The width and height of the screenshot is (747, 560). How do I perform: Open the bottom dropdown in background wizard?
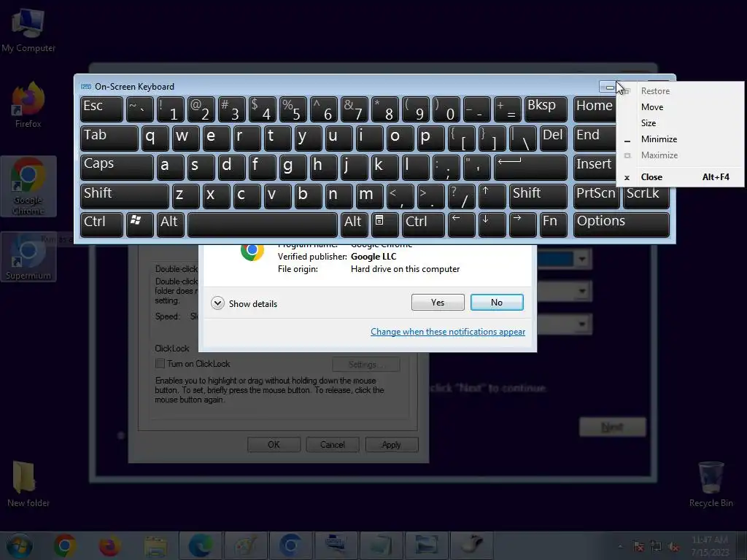tap(582, 324)
